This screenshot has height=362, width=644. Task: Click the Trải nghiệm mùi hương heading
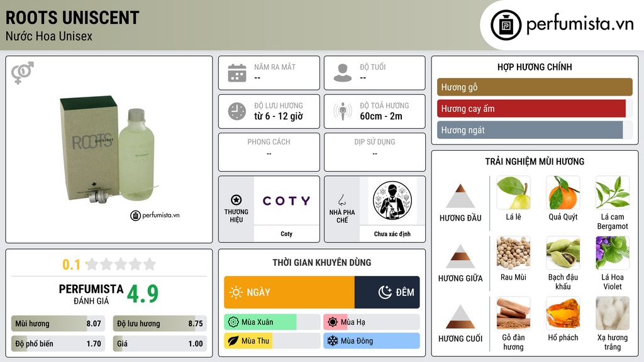click(535, 162)
